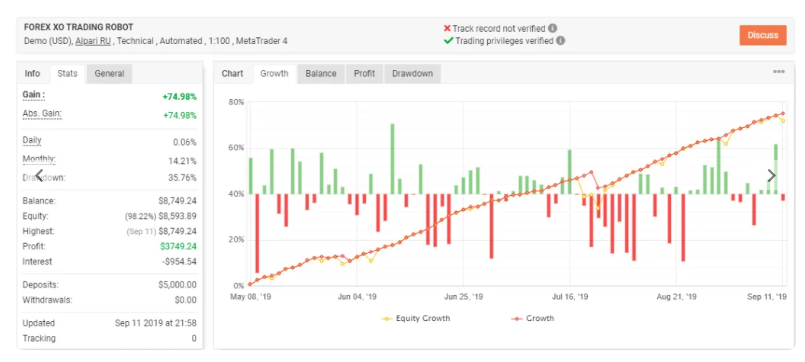Click the Daily label
805x362 pixels.
(32, 141)
